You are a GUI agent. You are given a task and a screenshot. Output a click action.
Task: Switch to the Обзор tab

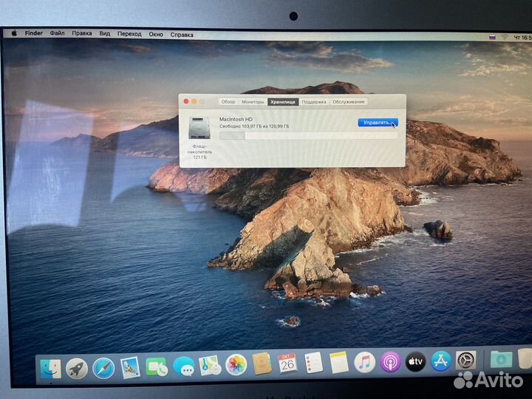(x=228, y=102)
